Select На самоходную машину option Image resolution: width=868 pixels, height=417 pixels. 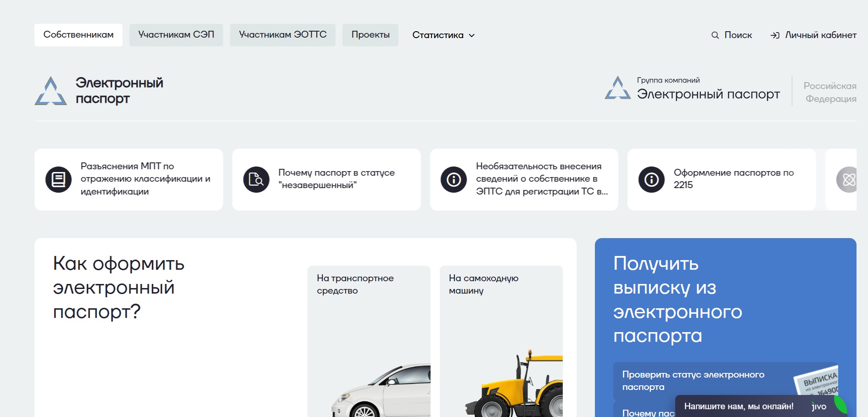(501, 341)
